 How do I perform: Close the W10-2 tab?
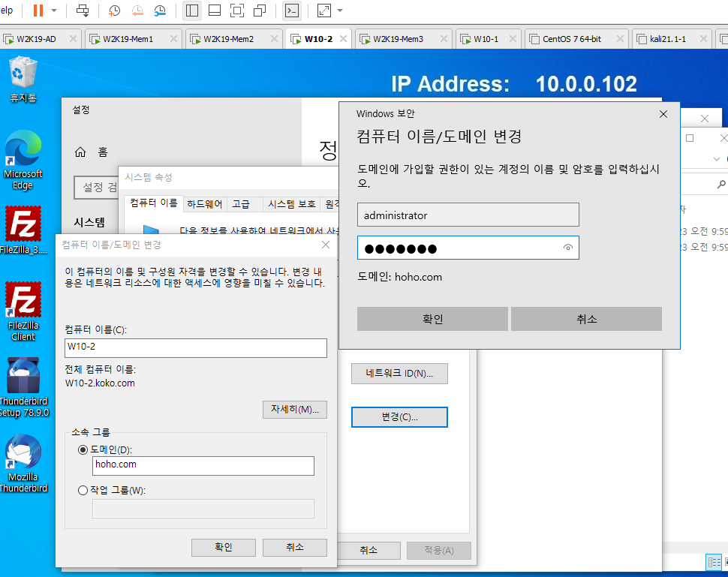pyautogui.click(x=343, y=39)
